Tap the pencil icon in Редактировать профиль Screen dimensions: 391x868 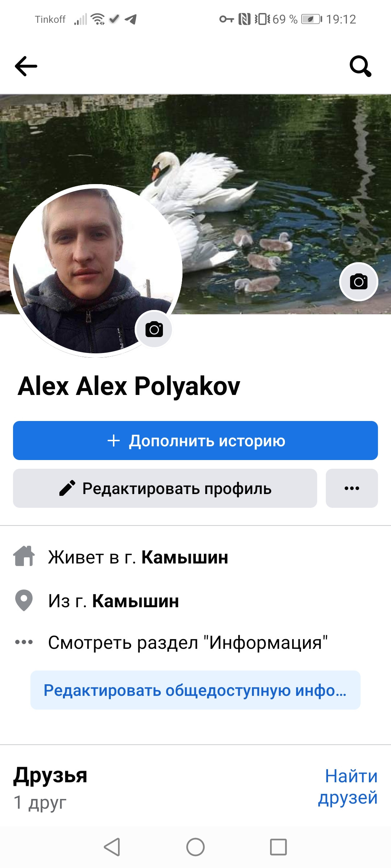(x=67, y=488)
